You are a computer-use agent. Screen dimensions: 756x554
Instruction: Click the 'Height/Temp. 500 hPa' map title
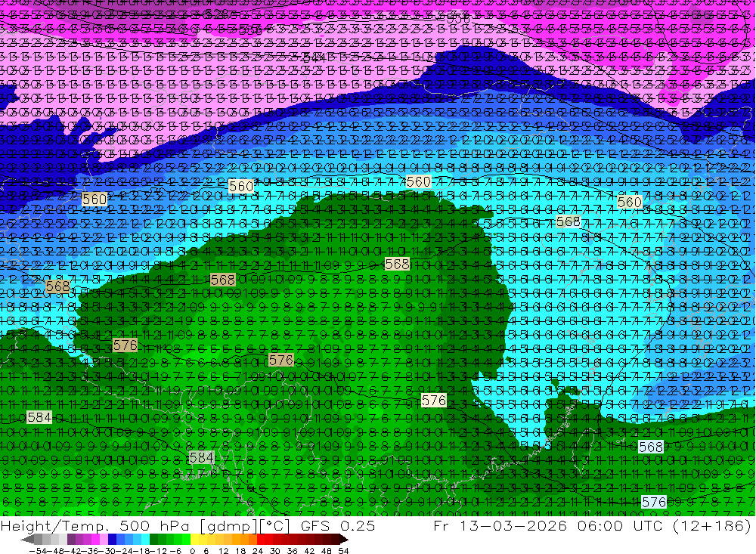(x=94, y=526)
